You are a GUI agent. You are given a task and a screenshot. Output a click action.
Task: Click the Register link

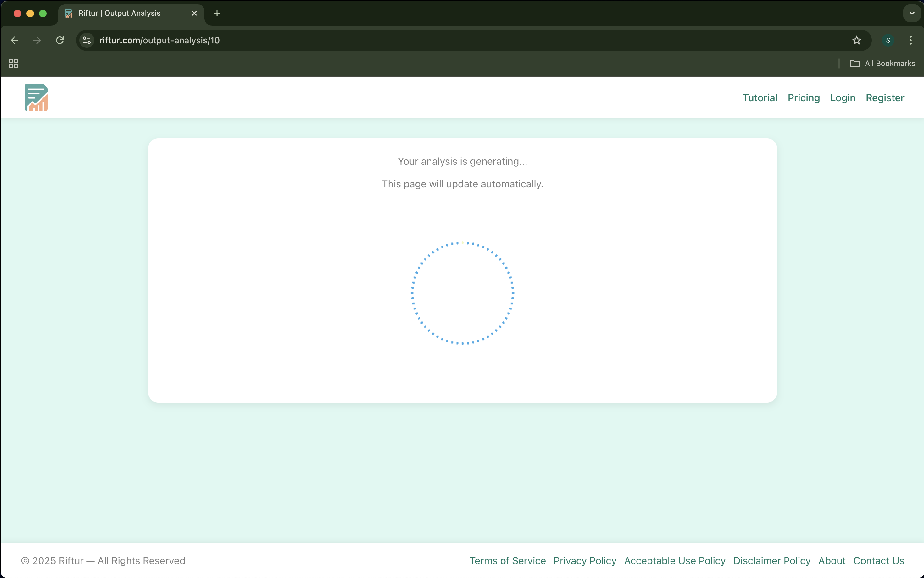pos(885,98)
